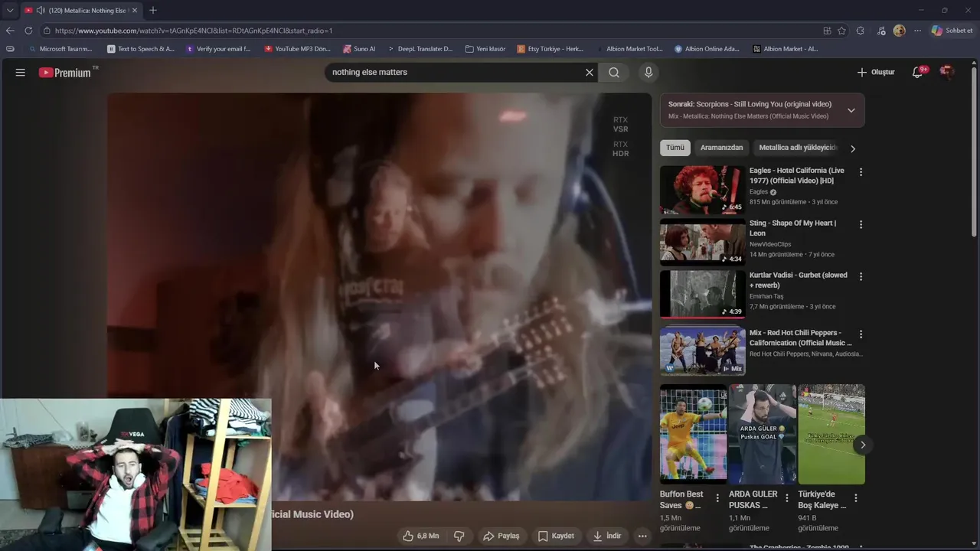Open the Eagles Hotel California video thumbnail
The height and width of the screenshot is (551, 980).
[702, 190]
